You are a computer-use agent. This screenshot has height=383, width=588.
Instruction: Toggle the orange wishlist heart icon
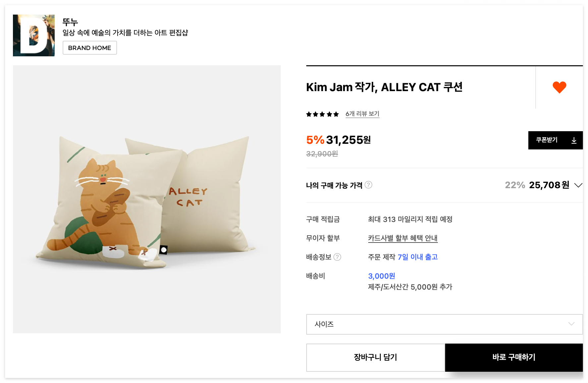559,87
